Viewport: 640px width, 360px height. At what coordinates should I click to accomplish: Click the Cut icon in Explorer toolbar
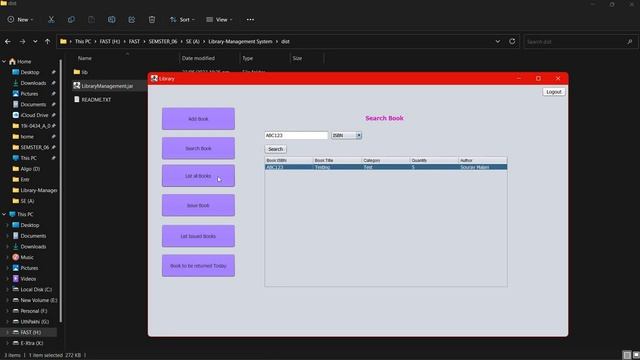51,19
